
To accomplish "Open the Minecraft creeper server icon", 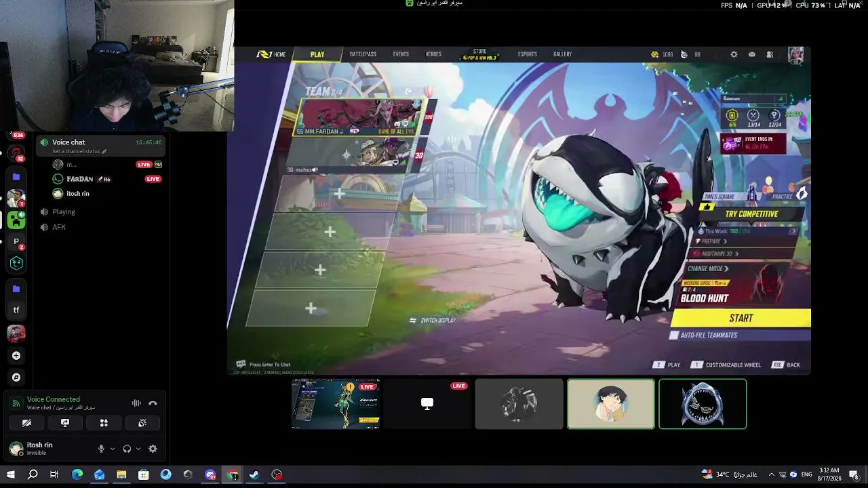I will tap(16, 220).
